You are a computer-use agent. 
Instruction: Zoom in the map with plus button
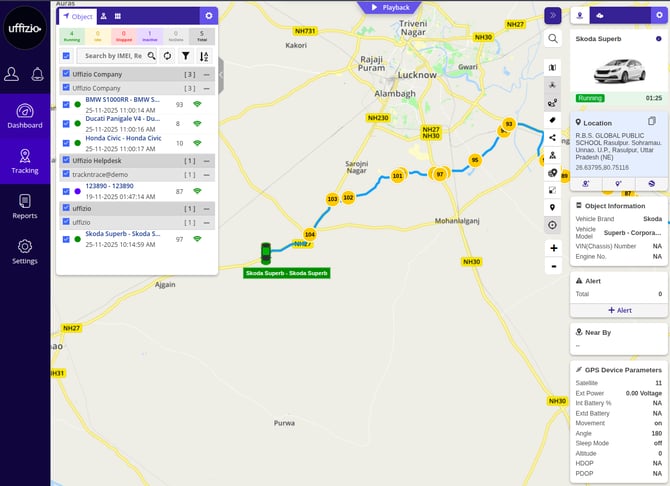point(553,247)
